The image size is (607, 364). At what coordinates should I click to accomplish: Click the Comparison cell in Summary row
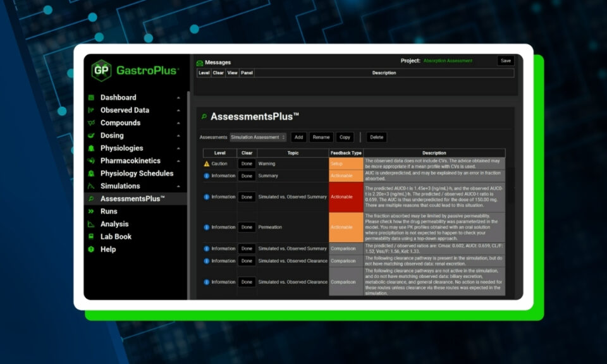pos(346,249)
